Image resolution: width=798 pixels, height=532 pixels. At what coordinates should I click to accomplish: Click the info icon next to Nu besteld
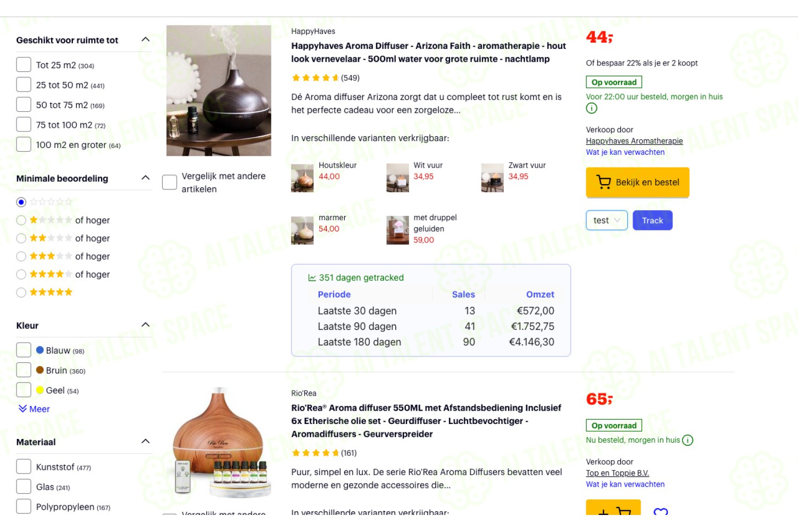(688, 440)
